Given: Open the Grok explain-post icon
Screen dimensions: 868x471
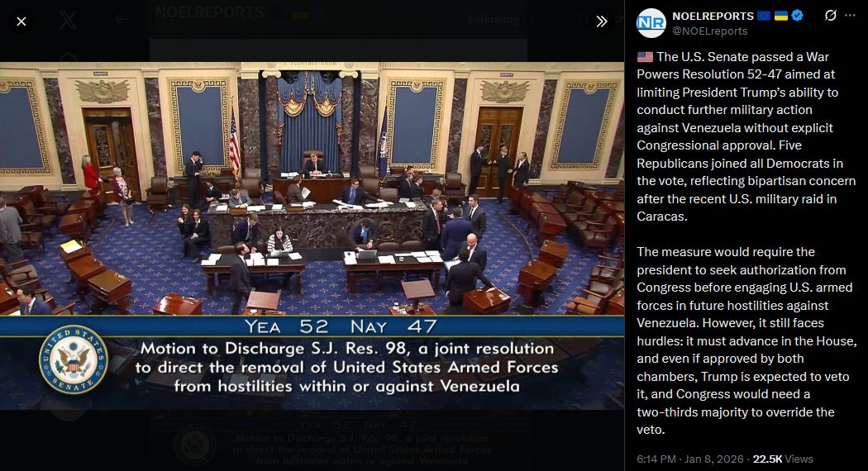Looking at the screenshot, I should tap(830, 16).
